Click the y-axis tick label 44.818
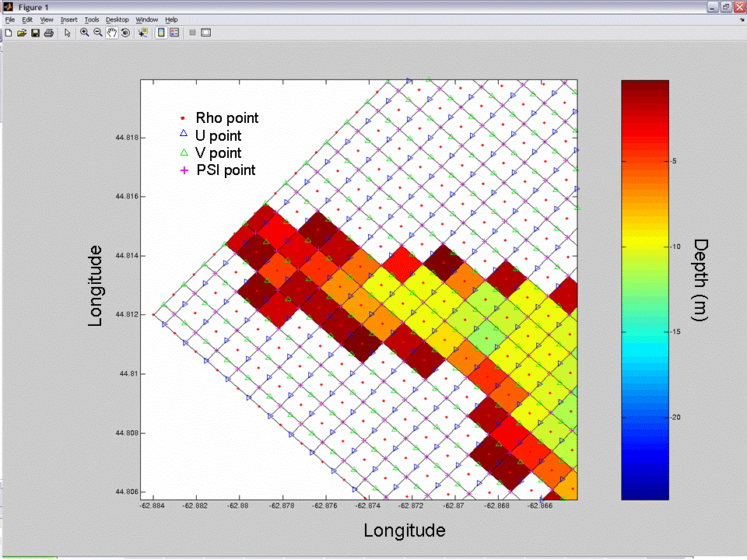Screen dimensions: 747x560 pyautogui.click(x=127, y=138)
